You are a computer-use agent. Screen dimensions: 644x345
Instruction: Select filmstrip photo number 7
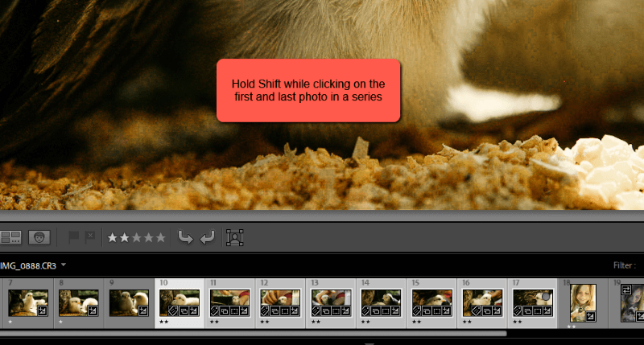(x=28, y=302)
